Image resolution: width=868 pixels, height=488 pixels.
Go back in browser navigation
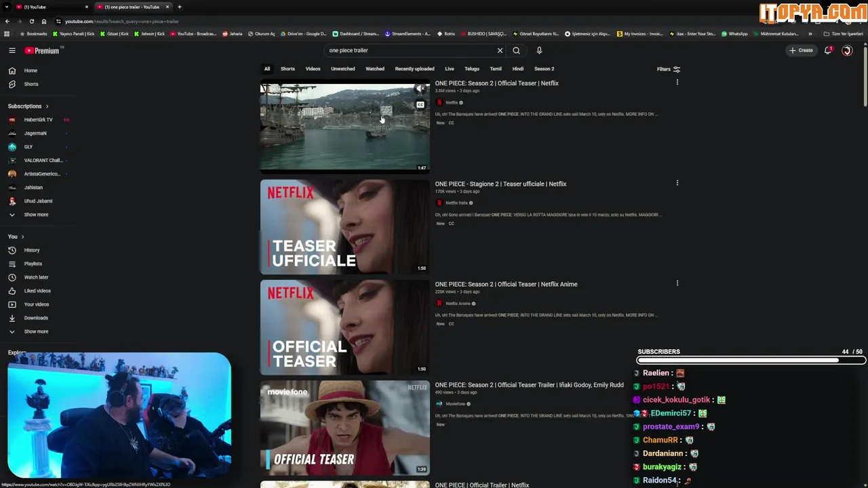(x=6, y=21)
